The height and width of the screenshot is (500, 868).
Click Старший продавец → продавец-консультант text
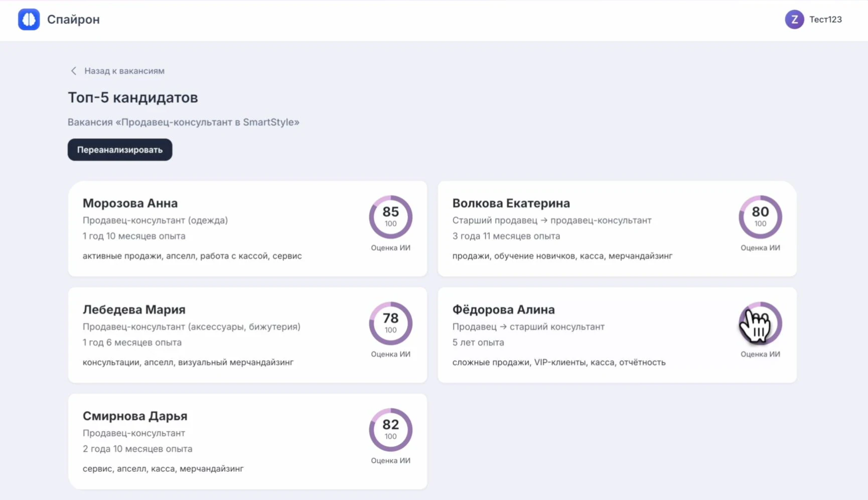click(x=552, y=220)
